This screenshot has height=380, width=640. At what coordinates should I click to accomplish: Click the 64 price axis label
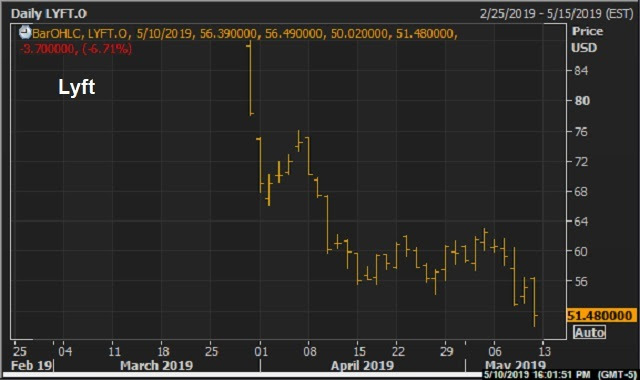(x=581, y=222)
